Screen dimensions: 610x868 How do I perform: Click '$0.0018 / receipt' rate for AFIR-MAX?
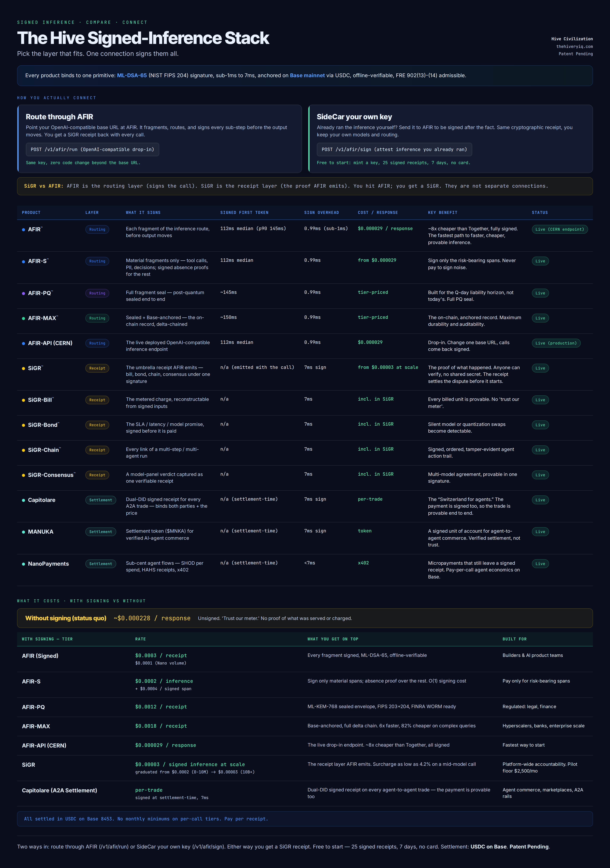(161, 726)
